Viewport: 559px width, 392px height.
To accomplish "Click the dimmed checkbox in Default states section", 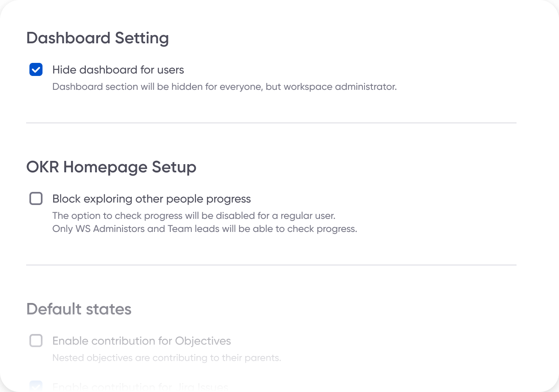I will pos(36,341).
